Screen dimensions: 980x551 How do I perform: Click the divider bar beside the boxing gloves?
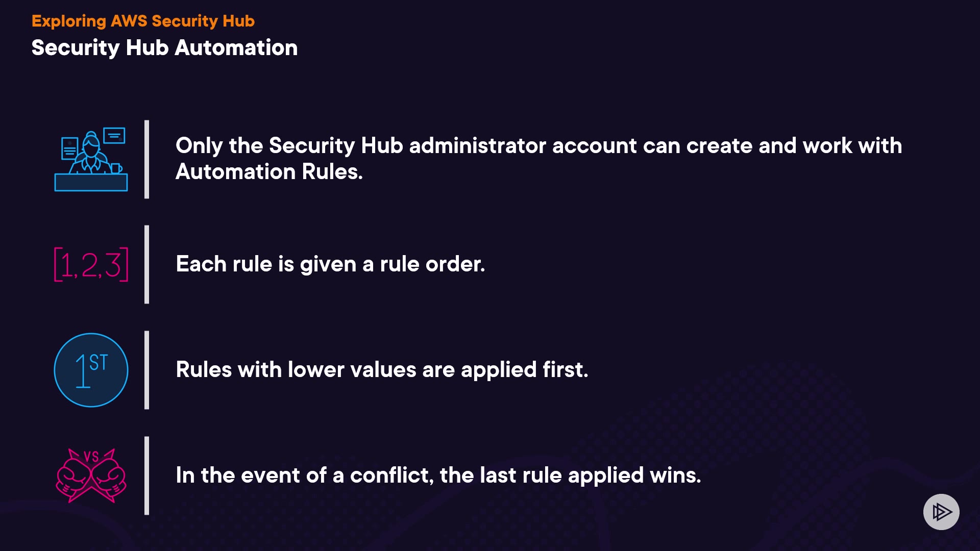click(147, 475)
